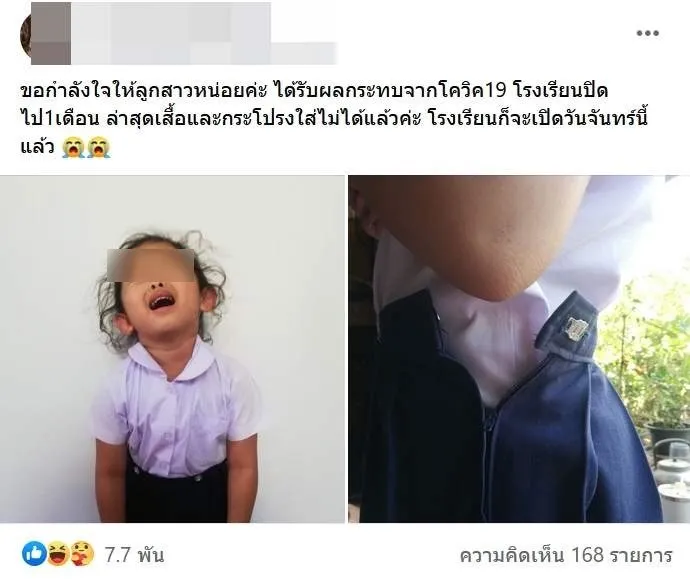Click the Care hugging-heart reaction icon
Screen dimensions: 690x579
(82, 553)
